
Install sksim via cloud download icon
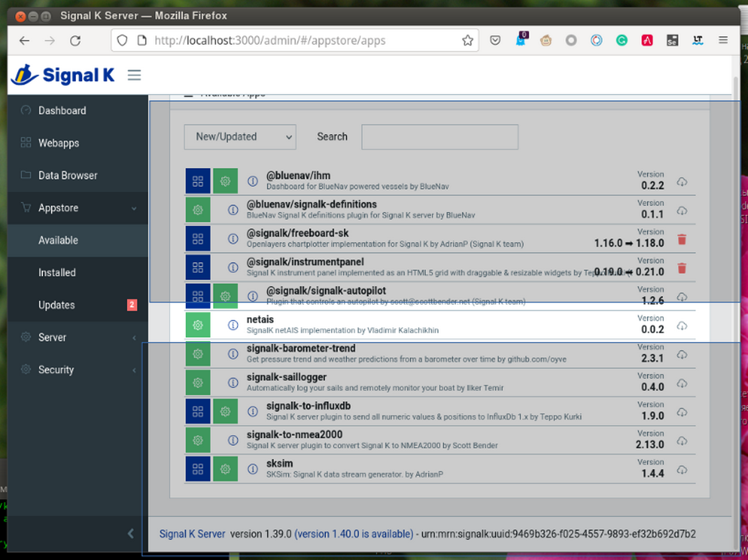(x=682, y=469)
